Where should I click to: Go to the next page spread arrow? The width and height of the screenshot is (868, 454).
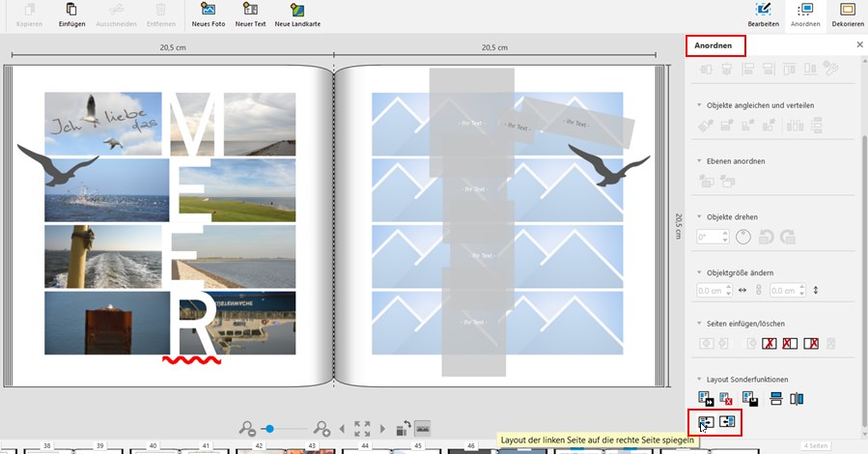click(383, 428)
